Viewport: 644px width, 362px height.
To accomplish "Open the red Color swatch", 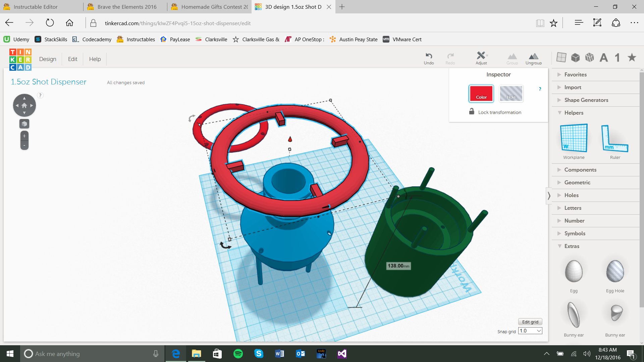I will [x=481, y=94].
